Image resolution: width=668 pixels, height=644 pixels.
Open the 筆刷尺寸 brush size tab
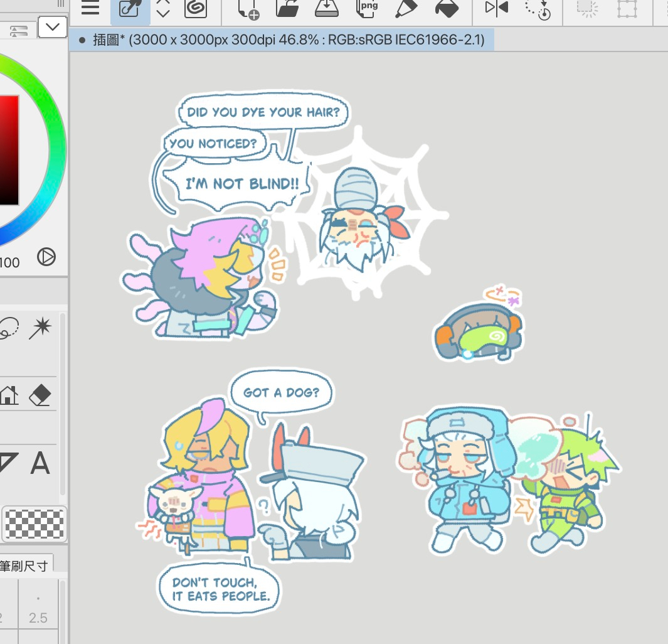[24, 566]
